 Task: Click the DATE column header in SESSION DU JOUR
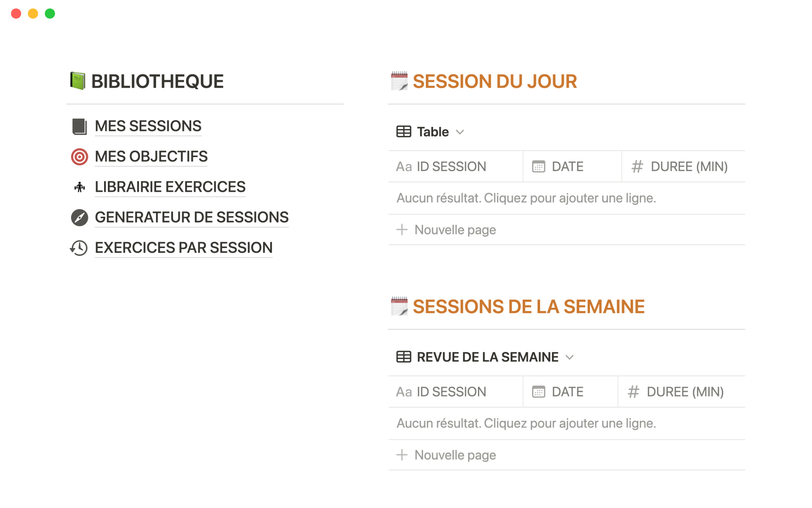(567, 167)
